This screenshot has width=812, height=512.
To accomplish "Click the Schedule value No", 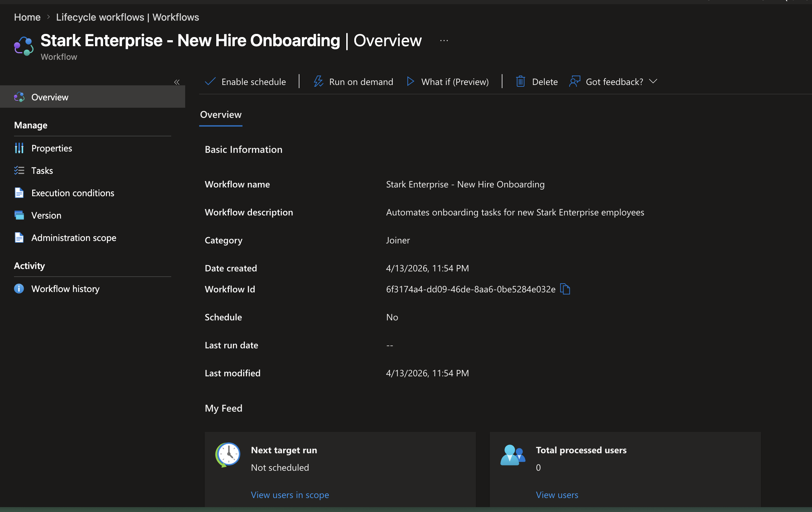I will coord(392,317).
